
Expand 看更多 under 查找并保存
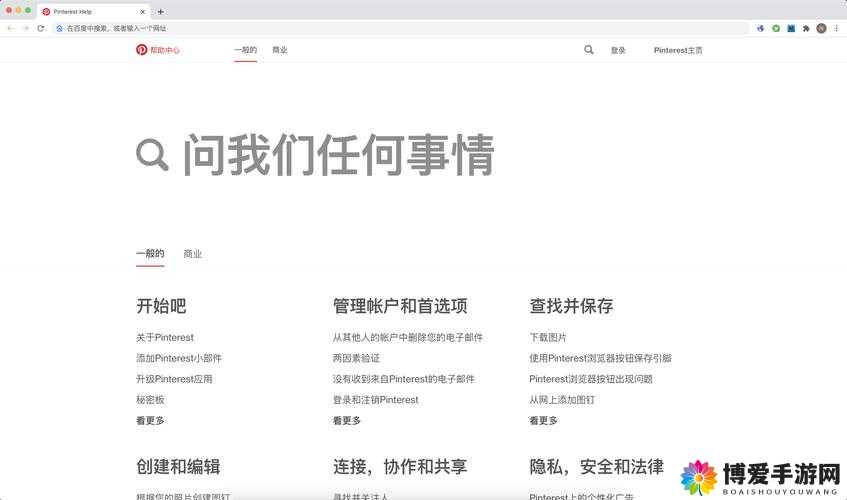[543, 421]
